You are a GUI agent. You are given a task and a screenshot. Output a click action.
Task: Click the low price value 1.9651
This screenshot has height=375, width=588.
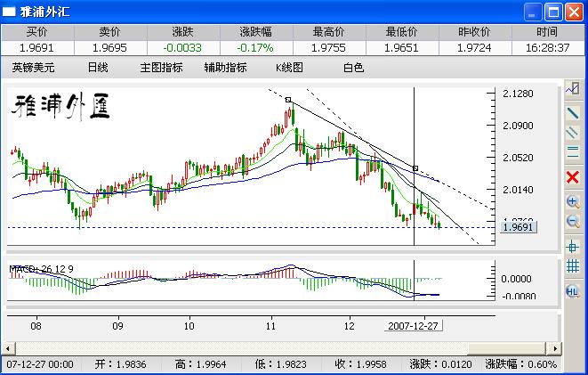(401, 48)
